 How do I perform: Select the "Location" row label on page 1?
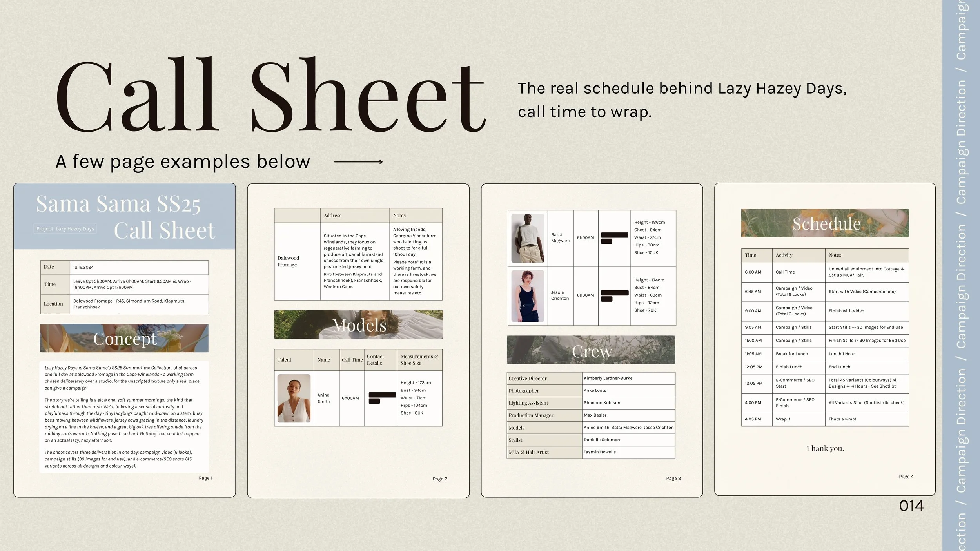[x=53, y=304]
